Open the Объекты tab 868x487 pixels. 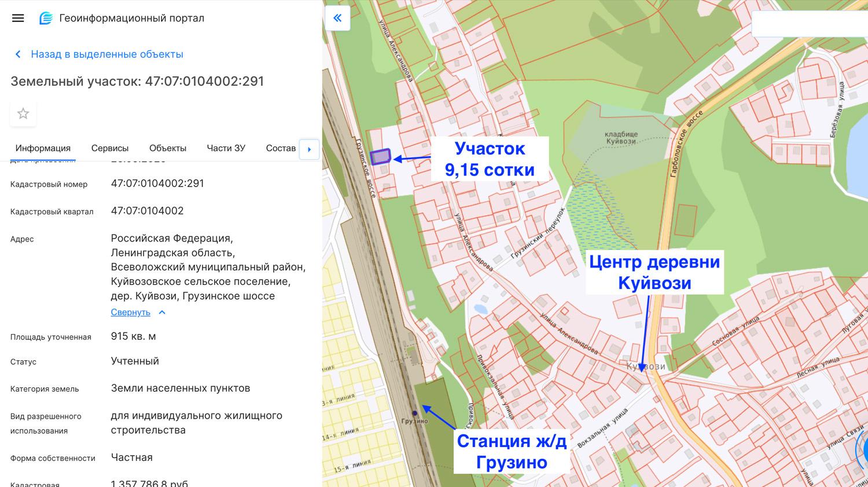(x=167, y=148)
